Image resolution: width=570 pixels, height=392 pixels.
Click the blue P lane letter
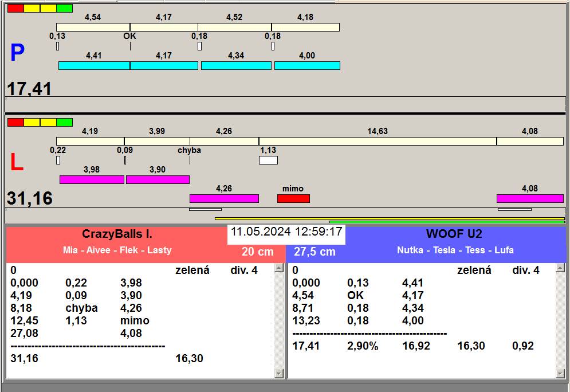click(17, 53)
